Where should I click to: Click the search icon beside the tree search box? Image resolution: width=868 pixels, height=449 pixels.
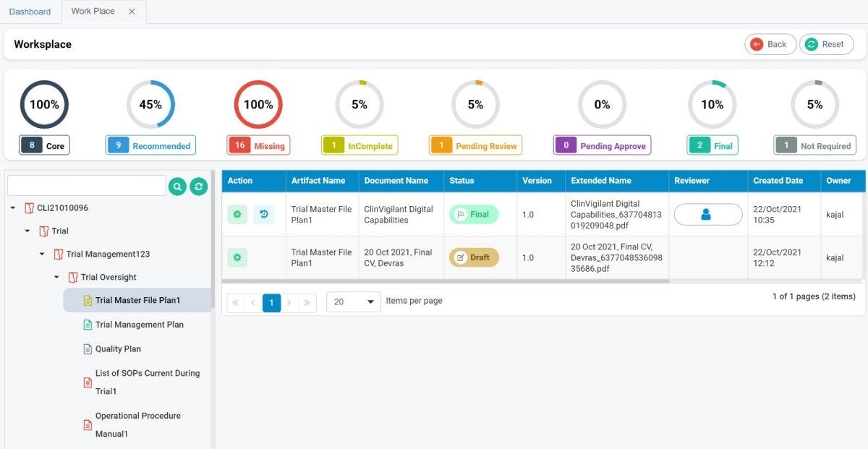pos(177,185)
